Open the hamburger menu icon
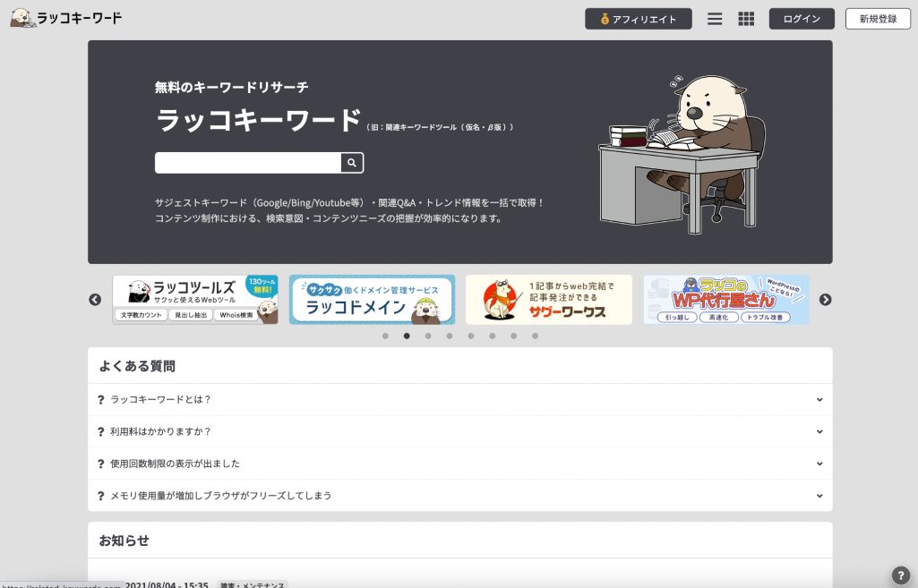918x588 pixels. tap(715, 18)
